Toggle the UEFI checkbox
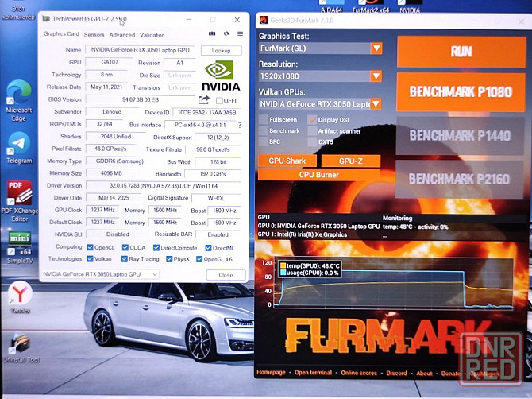This screenshot has width=532, height=399. [x=219, y=101]
